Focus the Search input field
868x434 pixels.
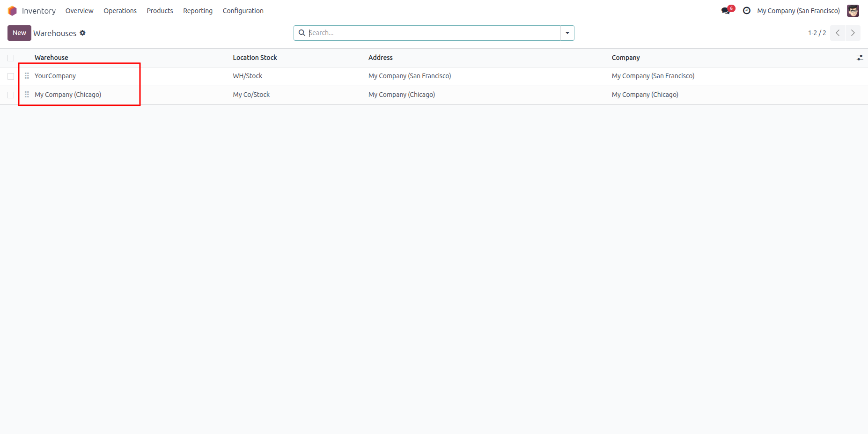434,33
